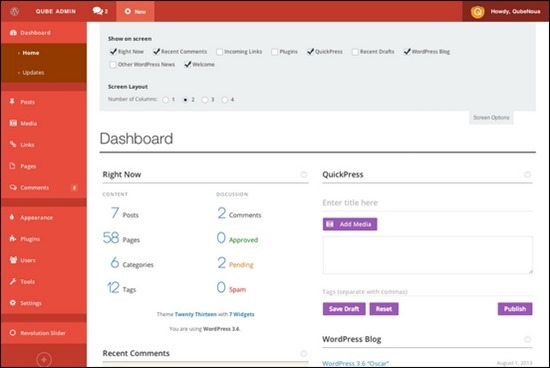Check the Recent Drafts checkbox
The height and width of the screenshot is (368, 550).
(x=355, y=52)
